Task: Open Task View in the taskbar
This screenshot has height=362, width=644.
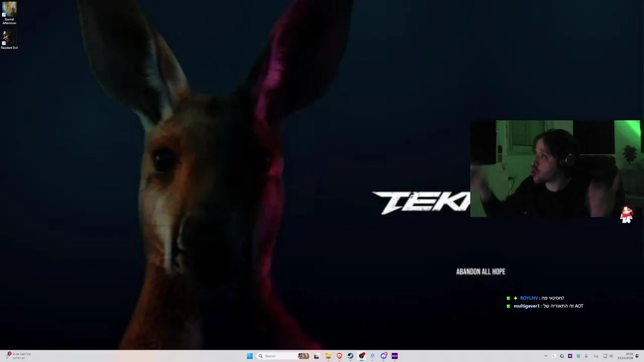Action: 316,356
